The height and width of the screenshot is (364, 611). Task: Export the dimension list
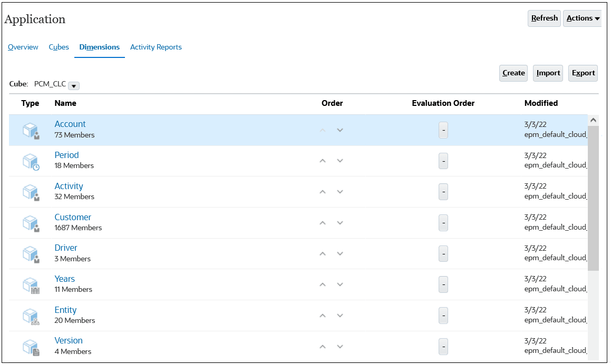click(x=583, y=73)
